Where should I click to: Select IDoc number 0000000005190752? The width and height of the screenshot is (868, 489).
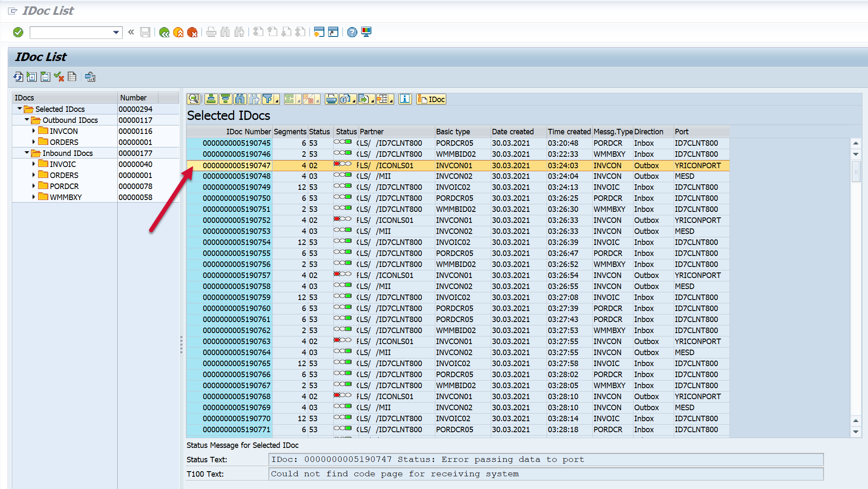point(236,220)
